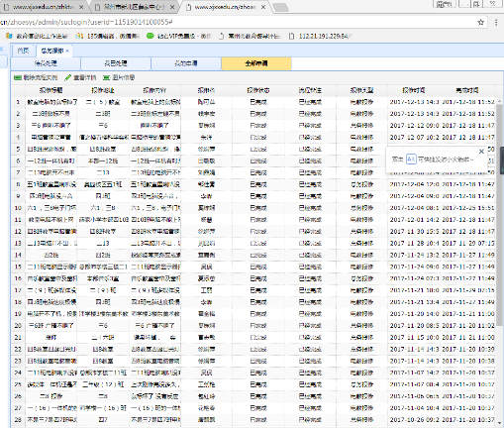504x428 pixels.
Task: Select the row reported 2017-11-24 07:3
Action: pos(253,278)
